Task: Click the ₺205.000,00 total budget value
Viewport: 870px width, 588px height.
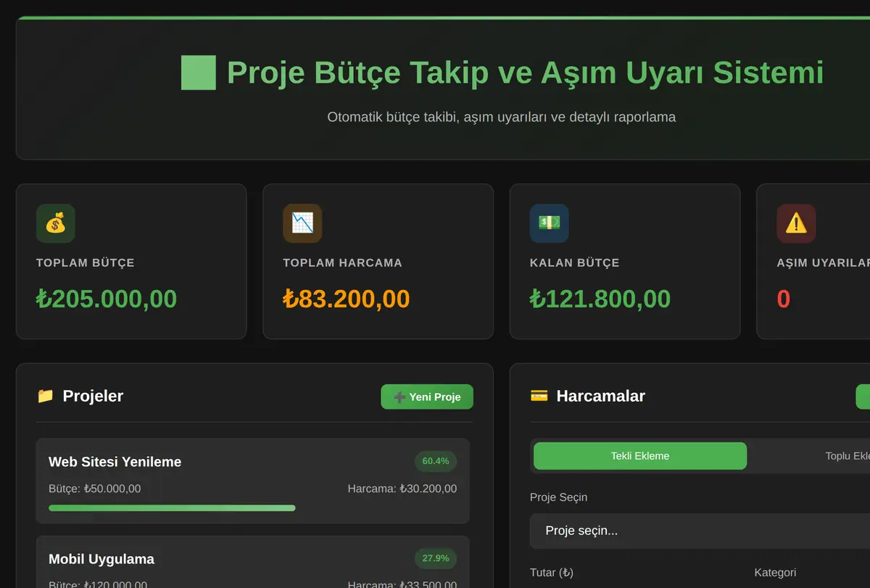Action: pyautogui.click(x=107, y=299)
